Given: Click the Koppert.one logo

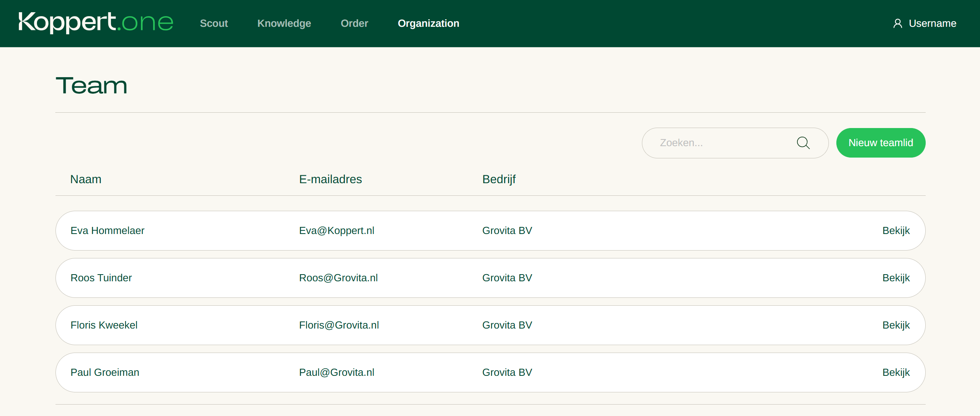Looking at the screenshot, I should pos(96,22).
